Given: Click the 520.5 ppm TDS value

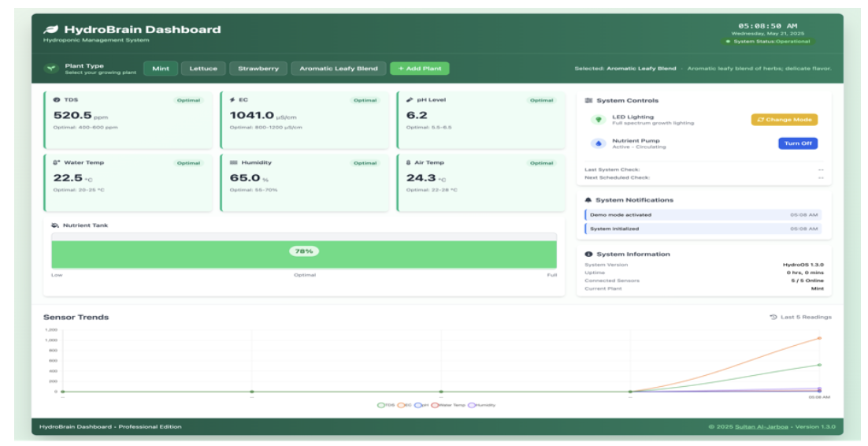Looking at the screenshot, I should [80, 115].
